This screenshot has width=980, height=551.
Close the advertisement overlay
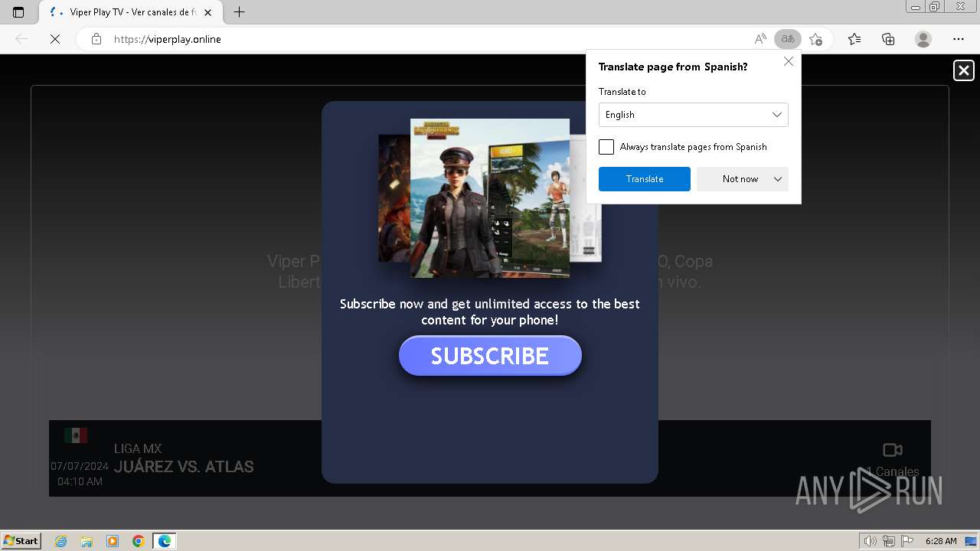coord(963,70)
